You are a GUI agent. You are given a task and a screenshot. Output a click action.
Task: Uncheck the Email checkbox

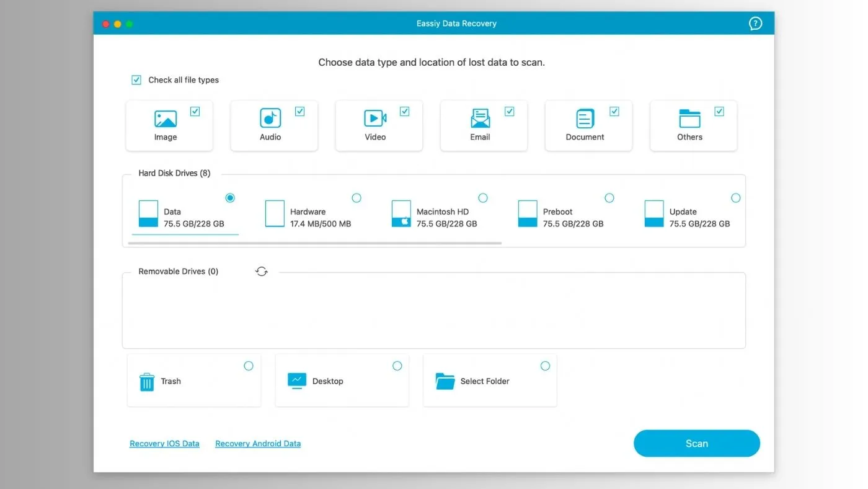pyautogui.click(x=509, y=112)
